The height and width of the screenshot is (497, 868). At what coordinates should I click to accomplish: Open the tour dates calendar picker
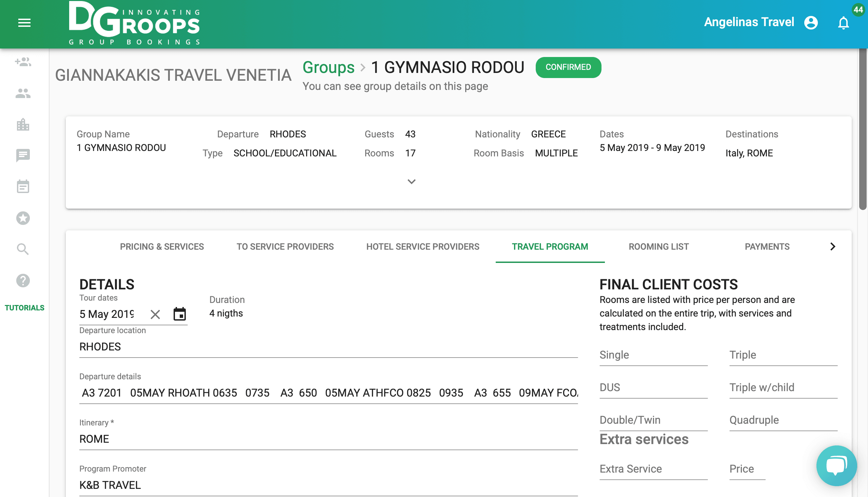click(180, 314)
